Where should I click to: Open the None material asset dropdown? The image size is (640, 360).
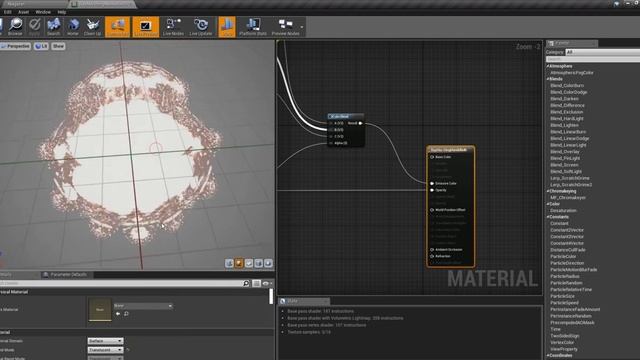(143, 306)
